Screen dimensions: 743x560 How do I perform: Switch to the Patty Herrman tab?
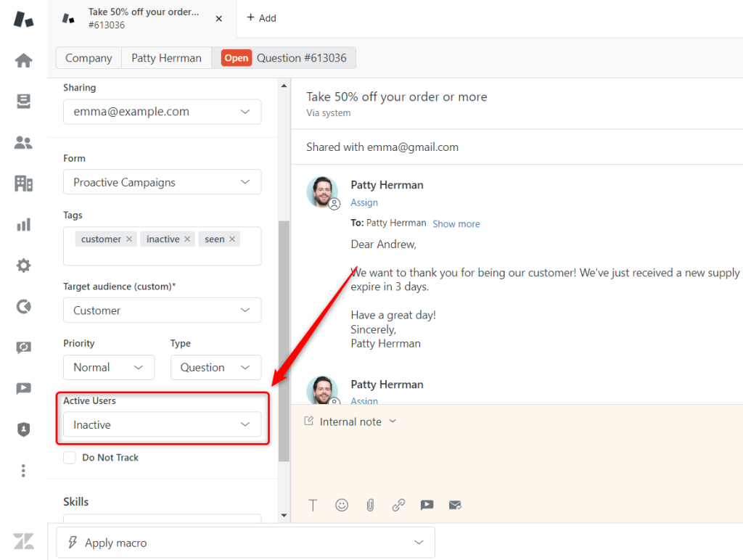pos(166,57)
